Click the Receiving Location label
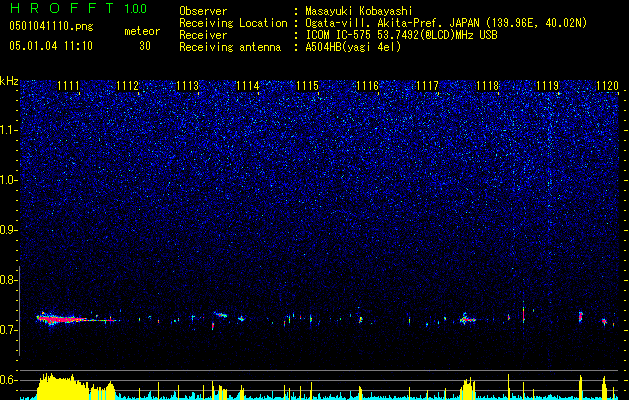This screenshot has height=400, width=629. point(233,23)
